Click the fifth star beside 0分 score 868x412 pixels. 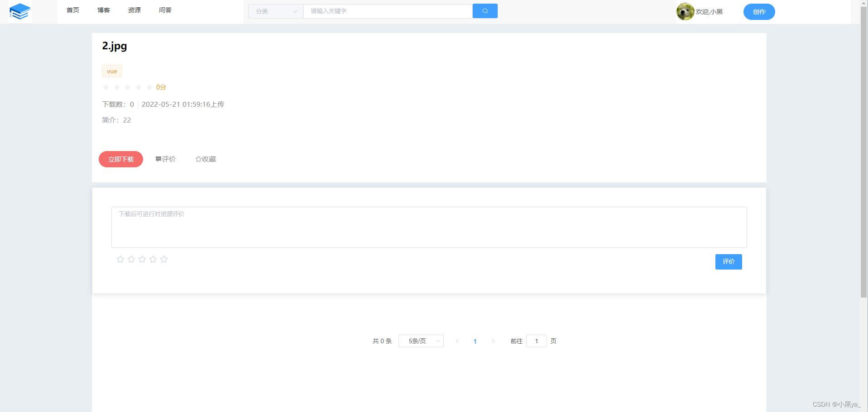pyautogui.click(x=149, y=87)
